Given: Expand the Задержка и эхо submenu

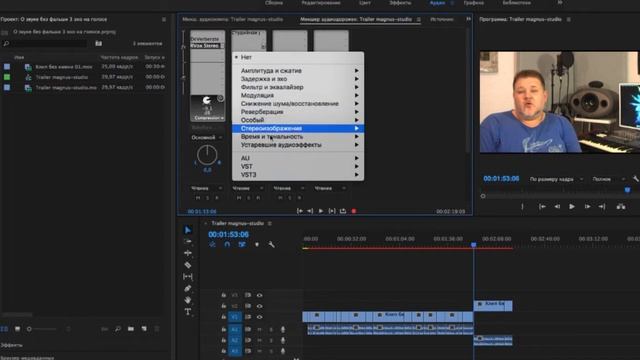Looking at the screenshot, I should (298, 79).
